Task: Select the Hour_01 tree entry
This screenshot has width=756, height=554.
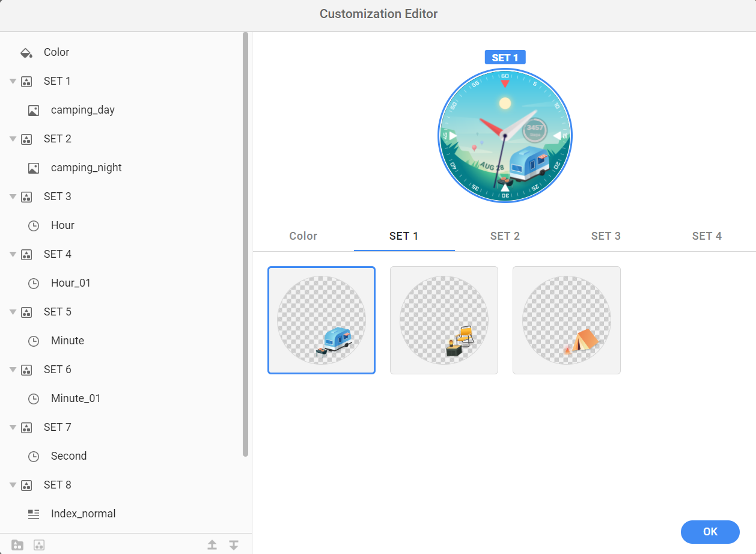Action: click(x=71, y=283)
